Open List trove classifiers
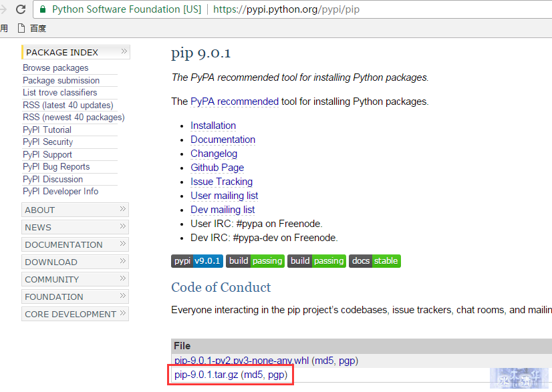Viewport: 552px width, 392px height. (60, 93)
